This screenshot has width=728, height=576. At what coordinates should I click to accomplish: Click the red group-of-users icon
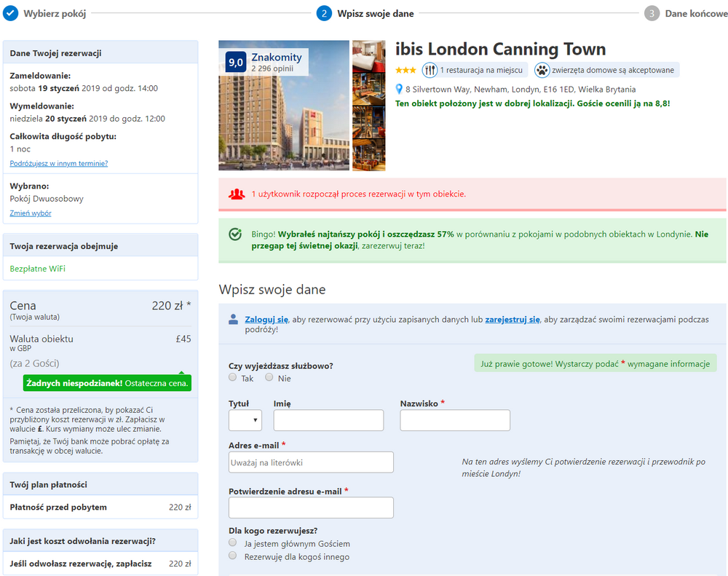point(237,194)
